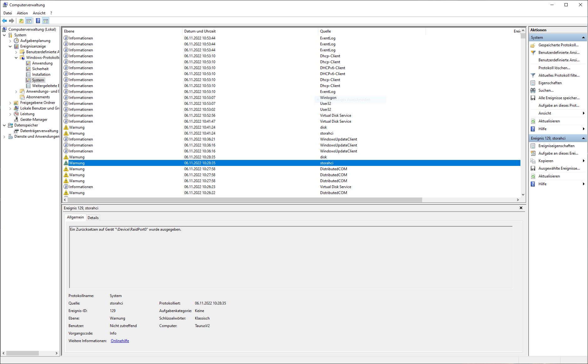The height and width of the screenshot is (364, 588).
Task: Select the storahci warning at 10:41:24
Action: [292, 133]
